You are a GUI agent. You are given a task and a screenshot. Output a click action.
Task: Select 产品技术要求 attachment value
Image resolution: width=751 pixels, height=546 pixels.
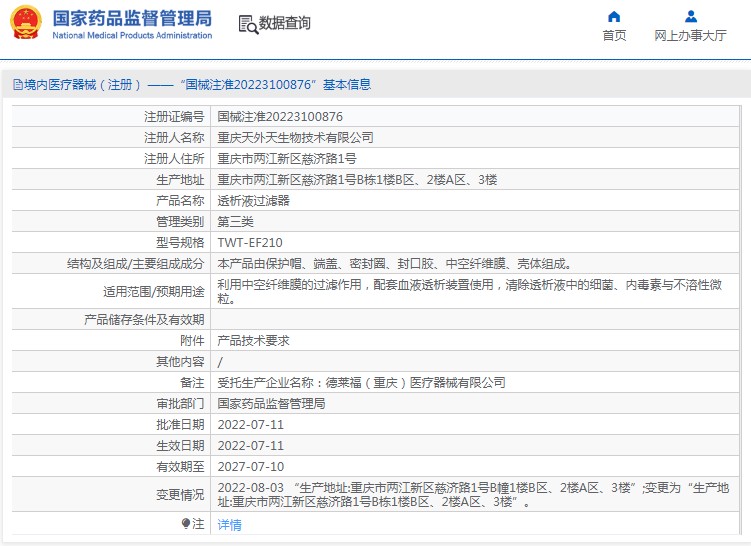[253, 341]
